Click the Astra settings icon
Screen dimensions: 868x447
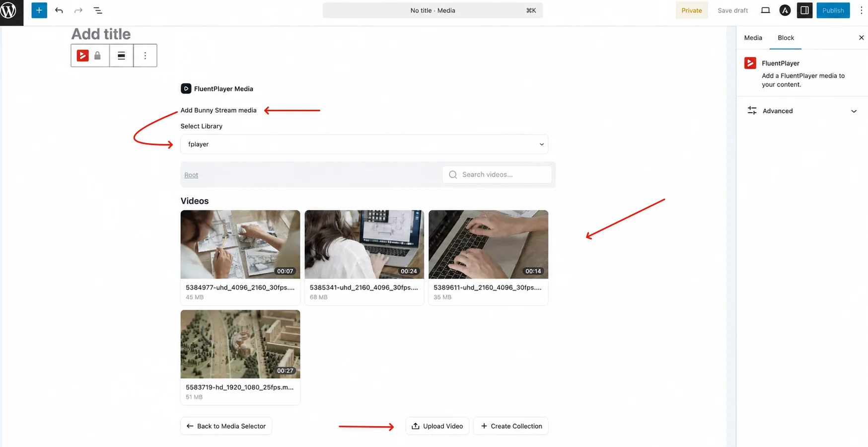(785, 10)
